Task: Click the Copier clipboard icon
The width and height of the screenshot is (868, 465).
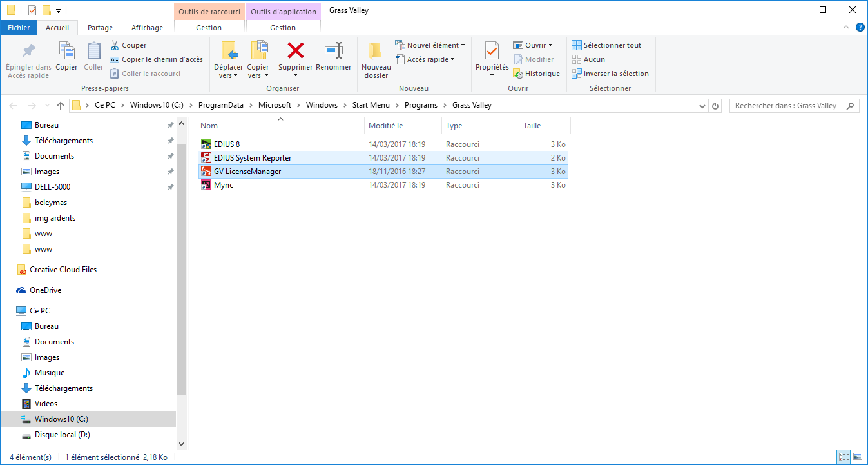Action: [x=66, y=50]
